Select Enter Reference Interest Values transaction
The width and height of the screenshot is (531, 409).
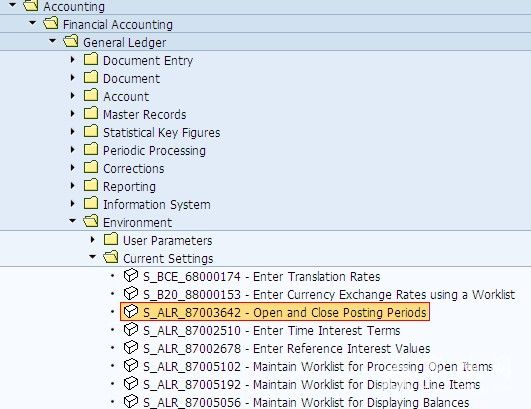point(286,348)
